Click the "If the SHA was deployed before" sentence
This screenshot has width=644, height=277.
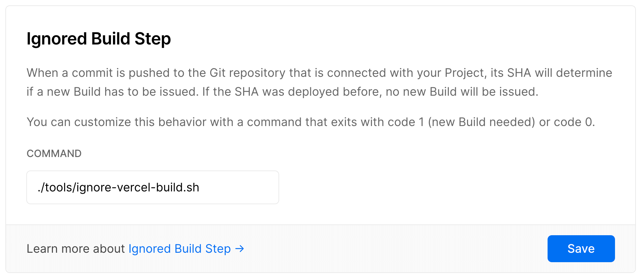click(x=270, y=92)
